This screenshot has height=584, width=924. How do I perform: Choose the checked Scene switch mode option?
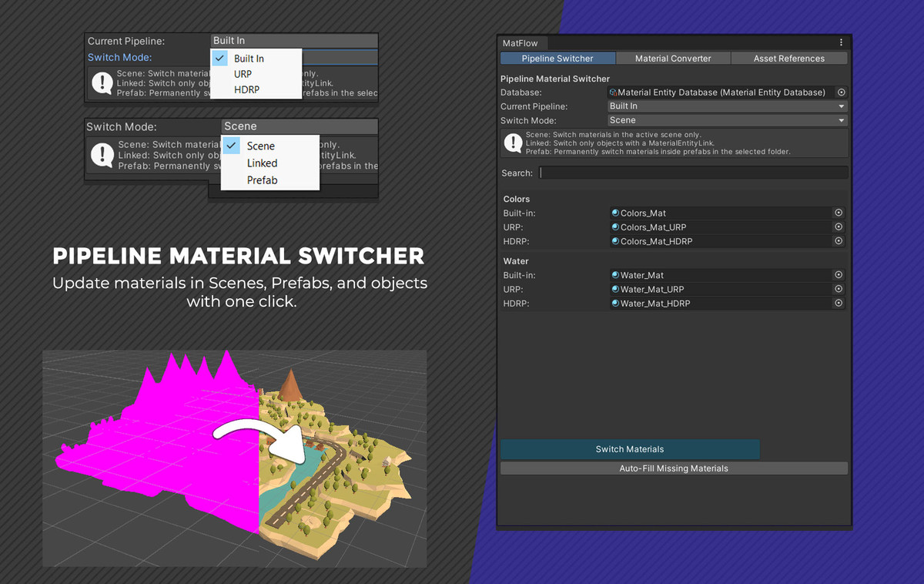pos(260,146)
